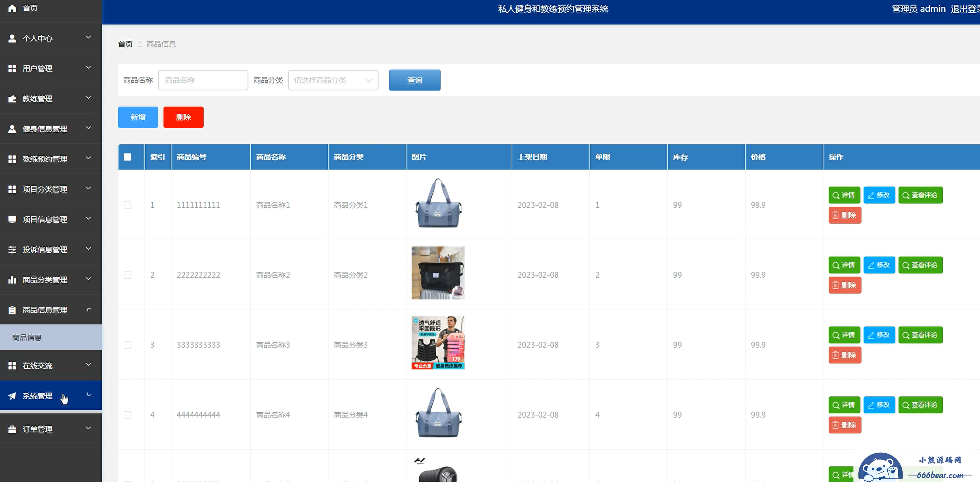Viewport: 980px width, 482px height.
Task: Click the person icon beside 个人中心
Action: coord(12,38)
